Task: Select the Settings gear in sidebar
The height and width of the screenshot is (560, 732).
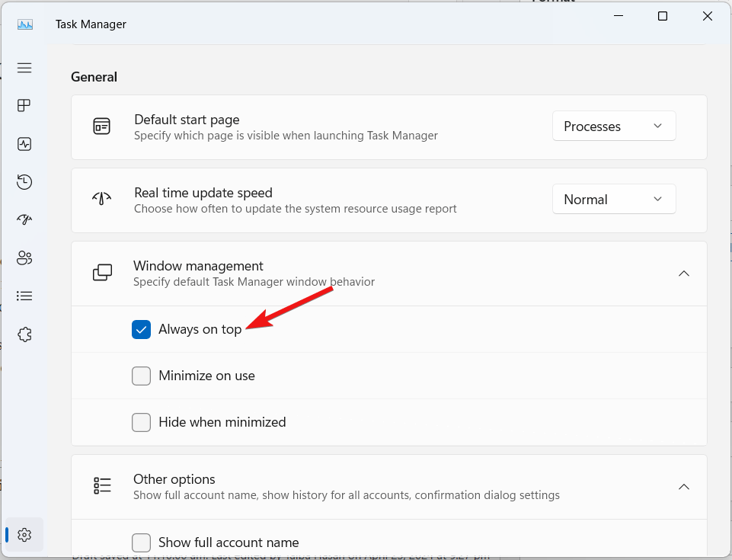Action: pos(24,534)
